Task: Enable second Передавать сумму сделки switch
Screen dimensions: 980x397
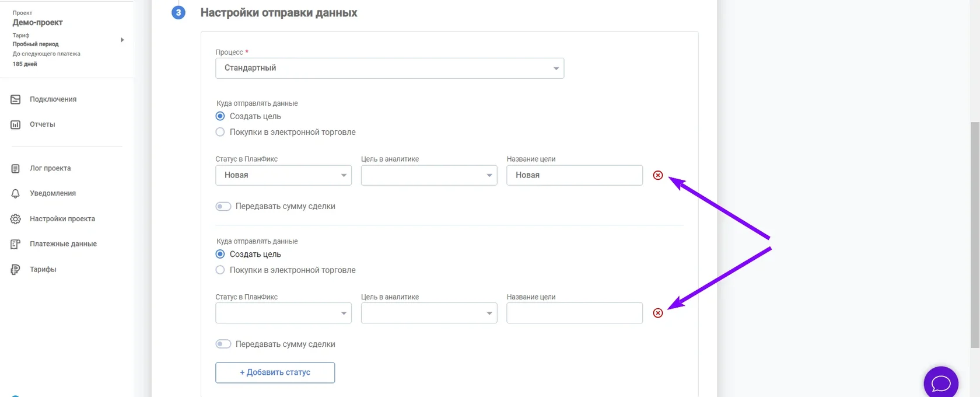Action: 223,344
